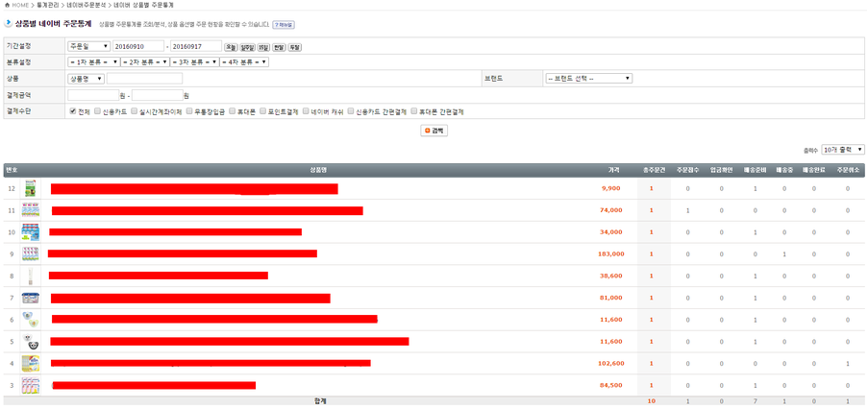
Task: Open the 주문일 date type dropdown
Action: (x=88, y=46)
